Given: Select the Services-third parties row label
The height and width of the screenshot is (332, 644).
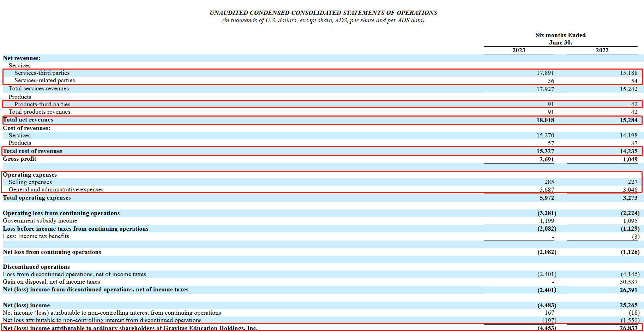Looking at the screenshot, I should [x=42, y=73].
